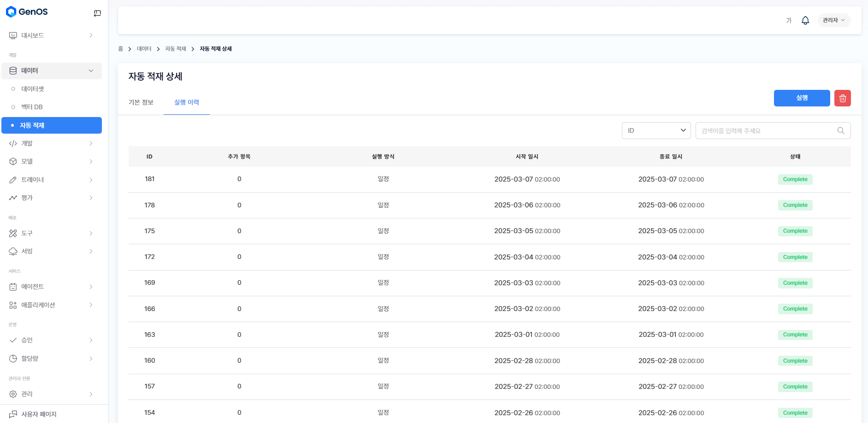This screenshot has width=868, height=423.
Task: Click the font size '가' icon
Action: coord(789,20)
